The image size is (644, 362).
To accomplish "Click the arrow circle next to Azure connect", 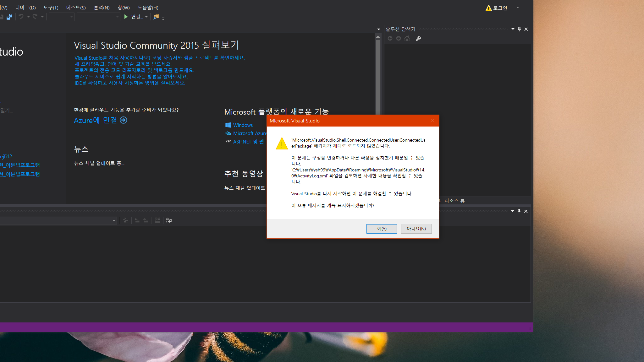I will (x=124, y=120).
